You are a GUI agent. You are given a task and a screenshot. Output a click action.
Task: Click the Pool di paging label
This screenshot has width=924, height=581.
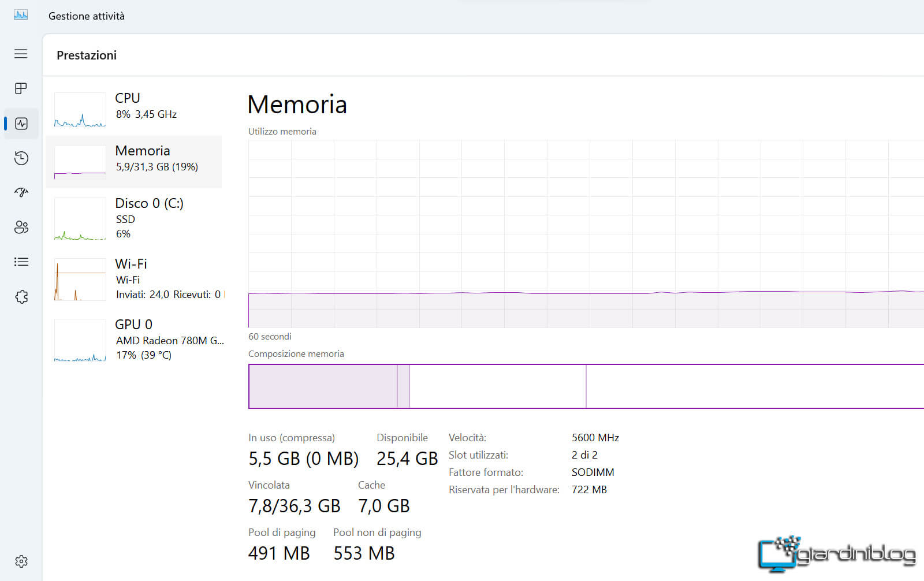coord(282,532)
